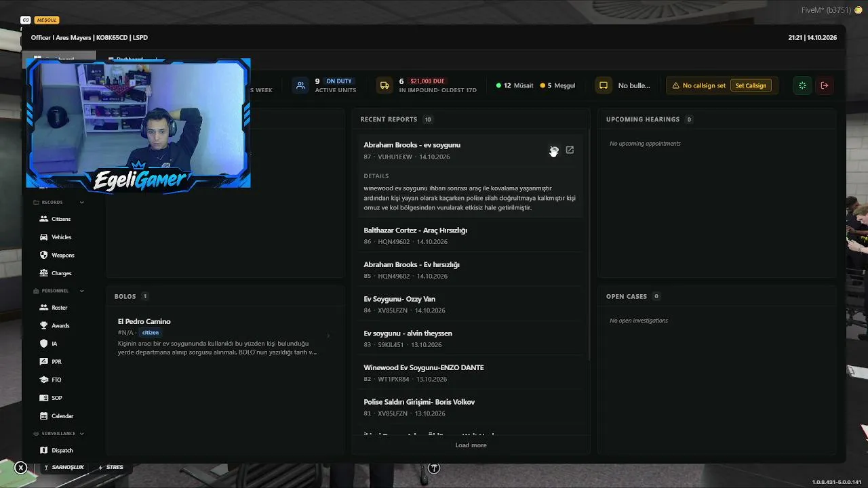Click the ON DUTY badge
The image size is (868, 488).
point(339,81)
